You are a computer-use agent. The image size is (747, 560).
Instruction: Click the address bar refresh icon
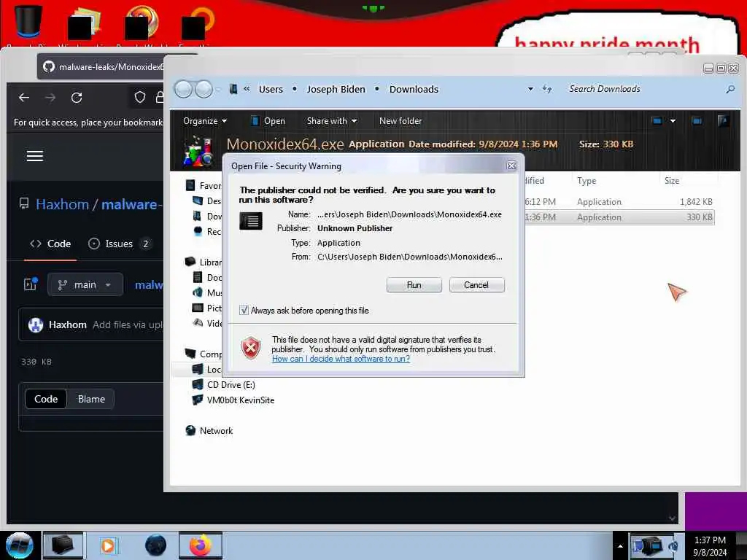[547, 89]
